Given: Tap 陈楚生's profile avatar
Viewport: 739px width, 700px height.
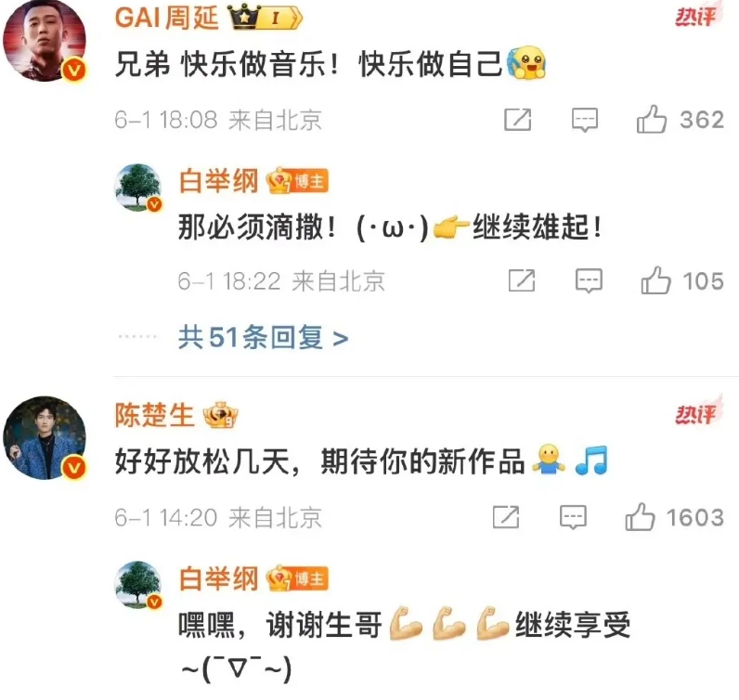Looking at the screenshot, I should click(45, 438).
